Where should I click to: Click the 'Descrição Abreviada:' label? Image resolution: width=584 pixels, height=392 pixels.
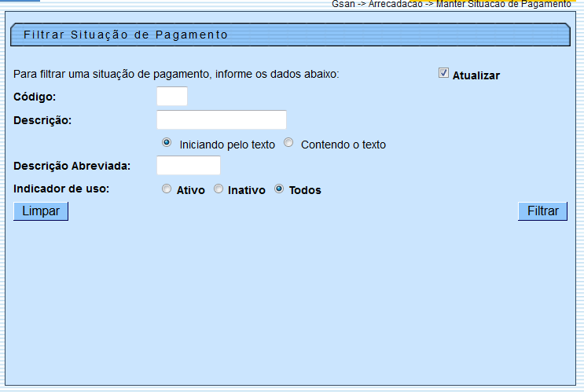[72, 166]
